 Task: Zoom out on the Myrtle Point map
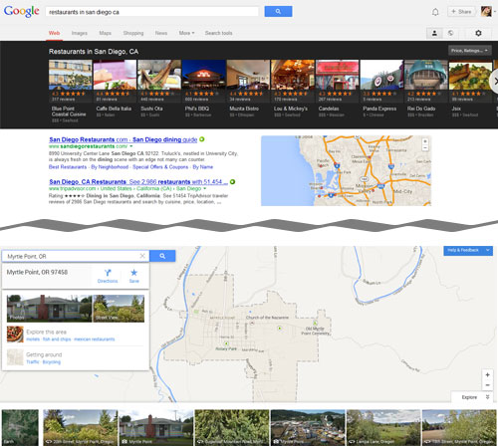pyautogui.click(x=487, y=385)
